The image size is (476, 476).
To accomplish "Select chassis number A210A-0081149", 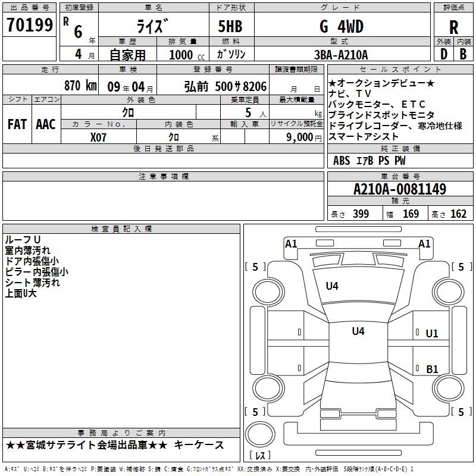I will click(399, 189).
